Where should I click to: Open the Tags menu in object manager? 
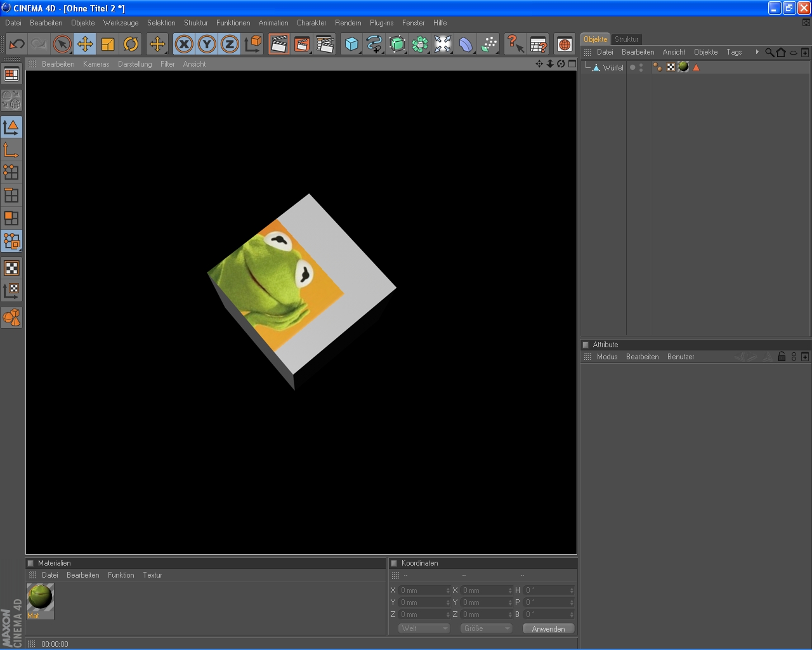point(734,52)
